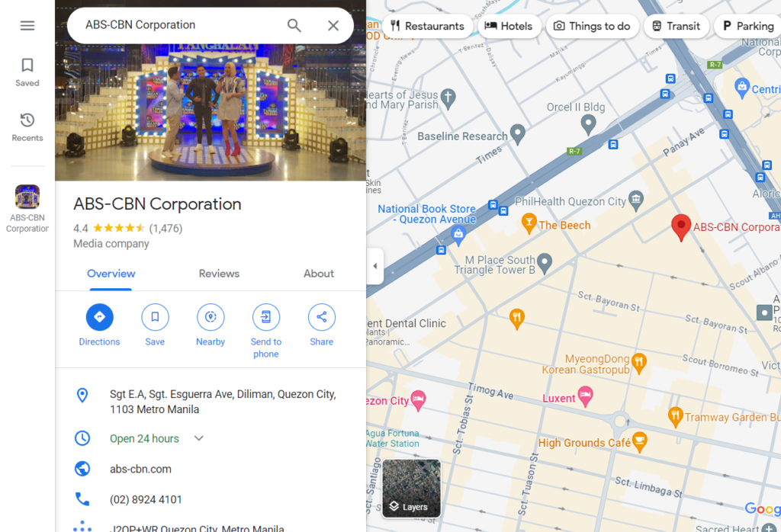The image size is (781, 532).
Task: Collapse the side panel with arrow
Action: tap(374, 266)
